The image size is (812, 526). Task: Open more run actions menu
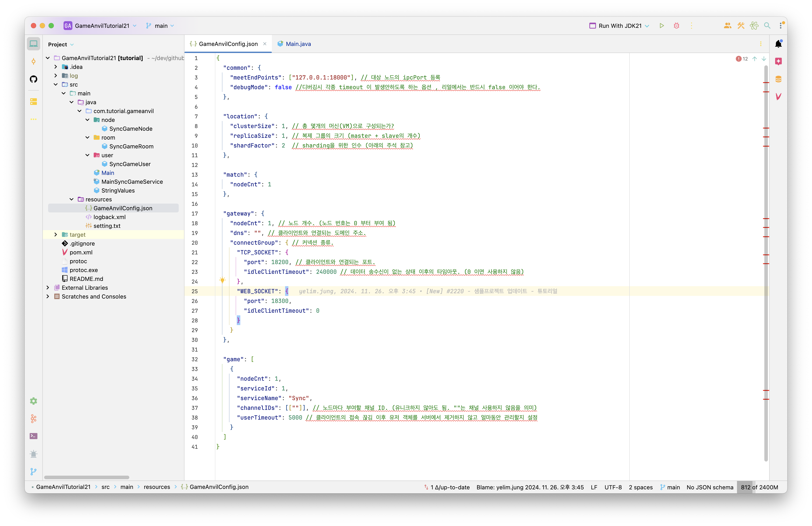(692, 26)
